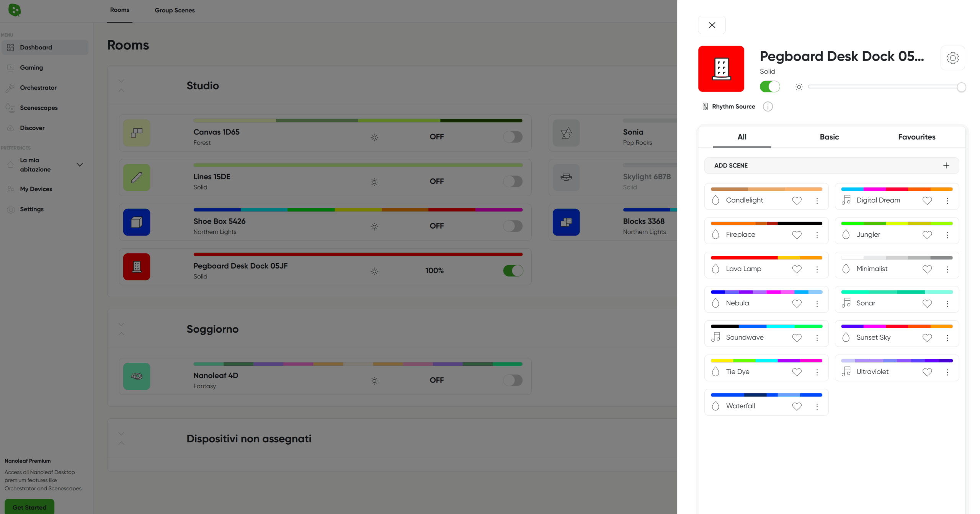Favourite the Ultraviolet scene

tap(927, 372)
